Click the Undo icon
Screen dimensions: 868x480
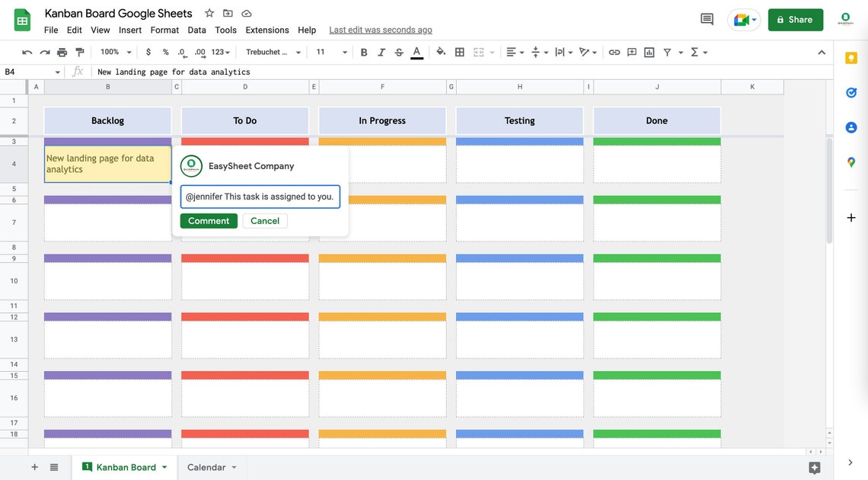coord(27,52)
